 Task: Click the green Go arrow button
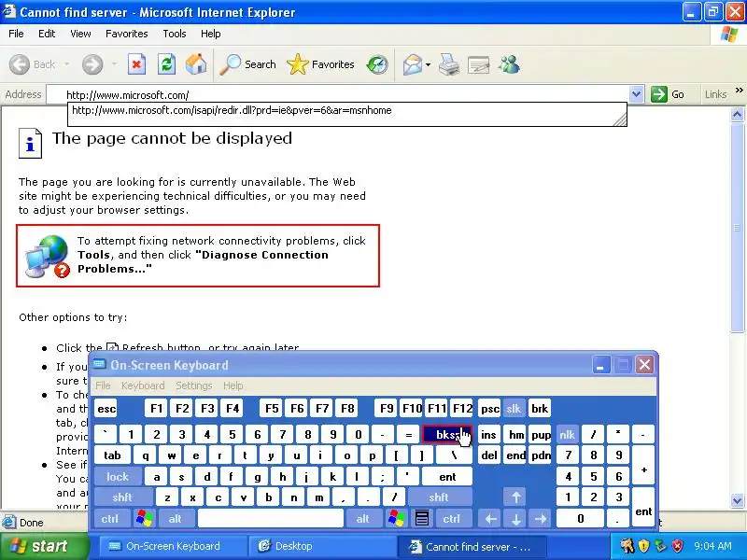[x=659, y=94]
